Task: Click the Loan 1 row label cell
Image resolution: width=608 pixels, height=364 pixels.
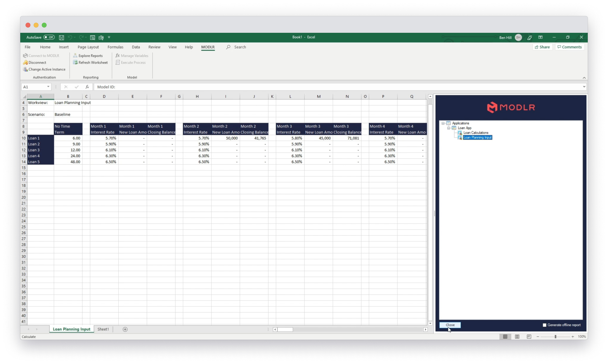Action: (41, 138)
